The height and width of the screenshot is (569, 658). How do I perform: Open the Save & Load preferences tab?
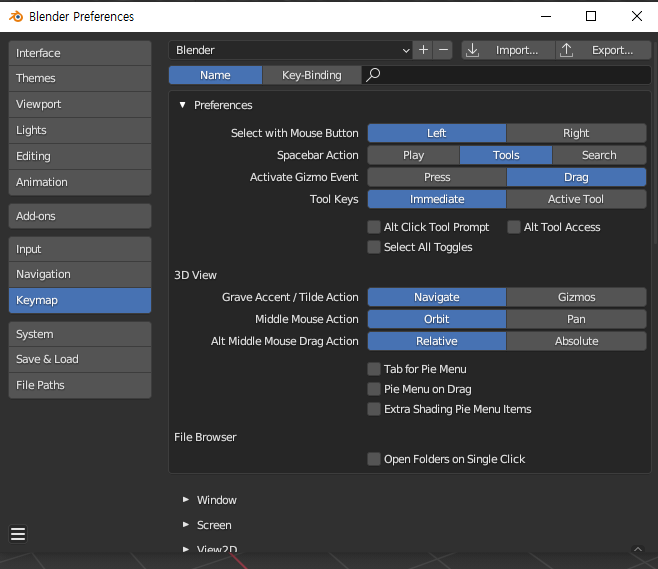pos(80,360)
